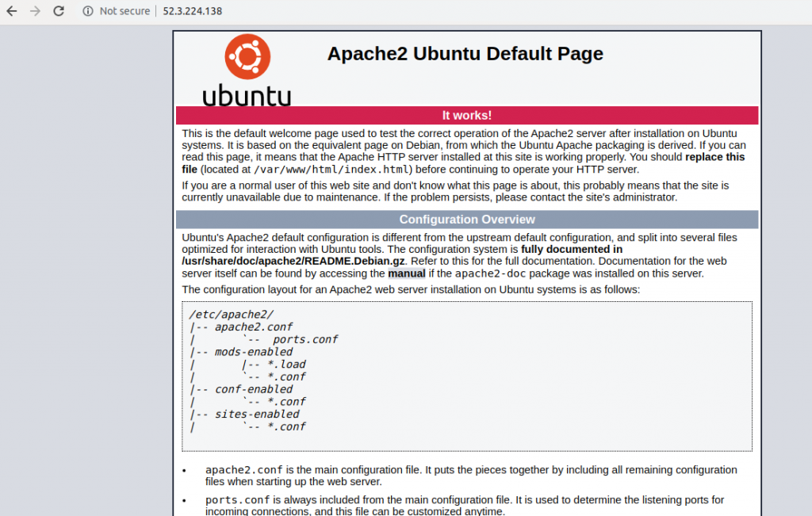Image resolution: width=812 pixels, height=516 pixels.
Task: Click ports.conf in the second bullet point
Action: [x=238, y=500]
